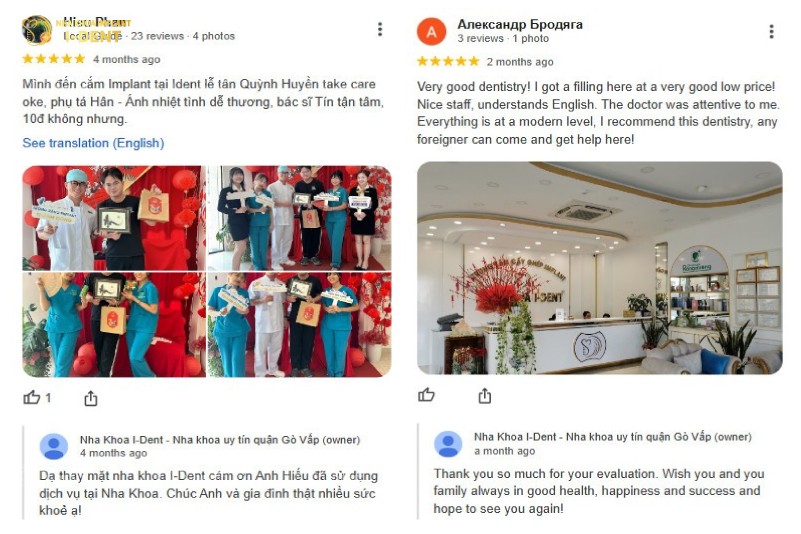Open photo of doctor and patient holding gifts
The width and height of the screenshot is (801, 534).
point(114,218)
